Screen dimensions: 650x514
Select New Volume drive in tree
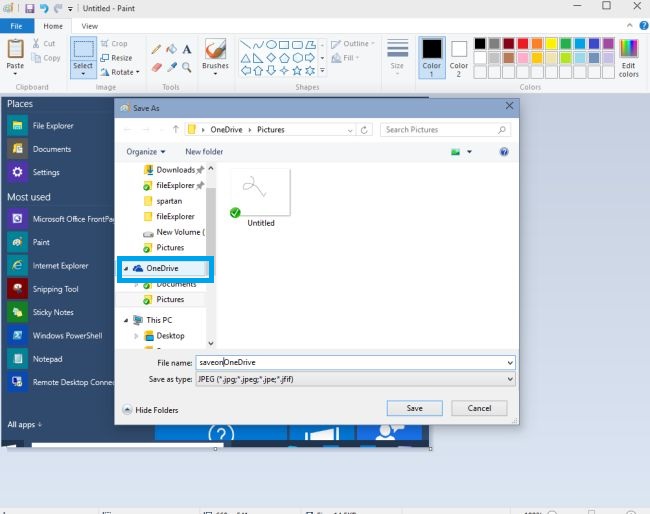[180, 232]
